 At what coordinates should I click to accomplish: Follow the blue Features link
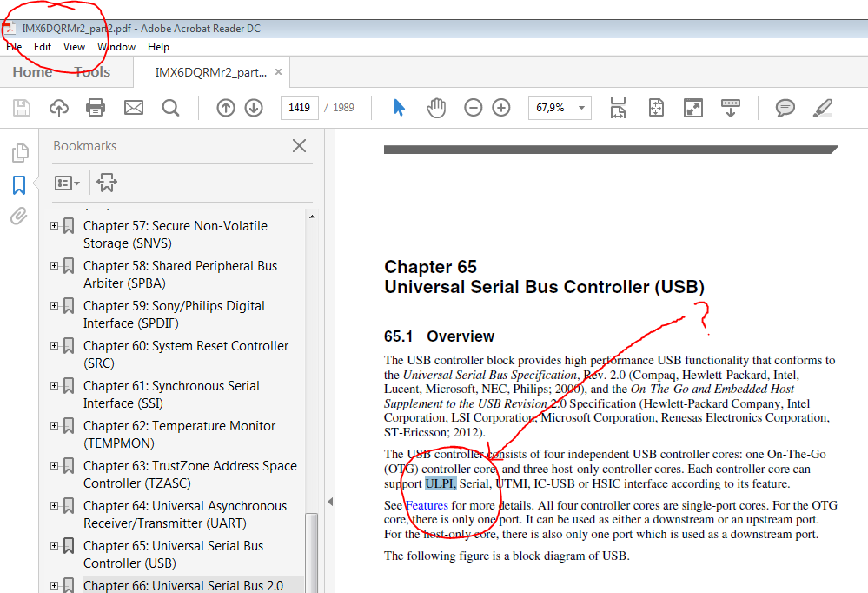427,505
